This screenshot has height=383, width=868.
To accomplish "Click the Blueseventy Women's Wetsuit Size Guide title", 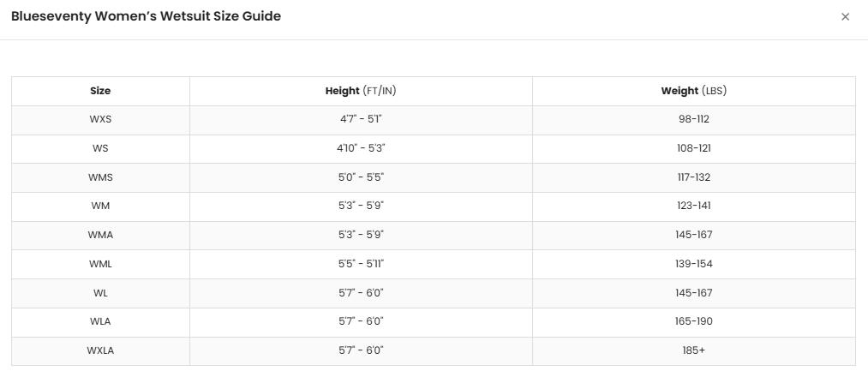I will point(147,16).
